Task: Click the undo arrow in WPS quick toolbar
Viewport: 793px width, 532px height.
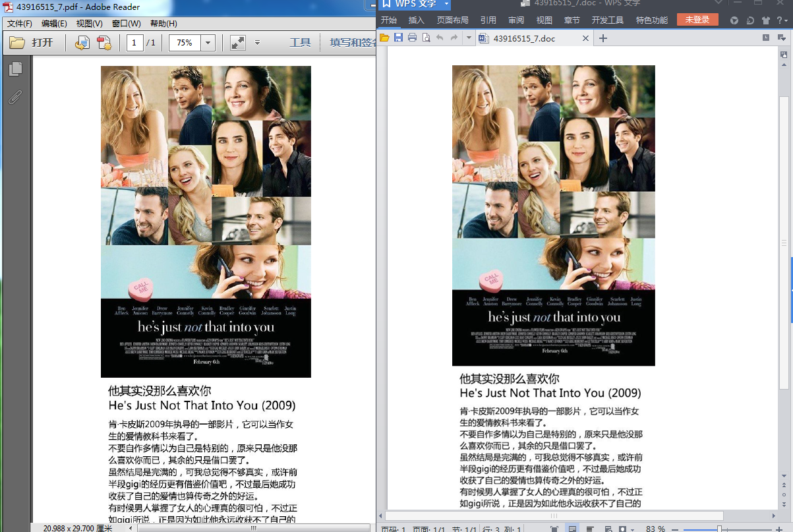Action: coord(440,38)
